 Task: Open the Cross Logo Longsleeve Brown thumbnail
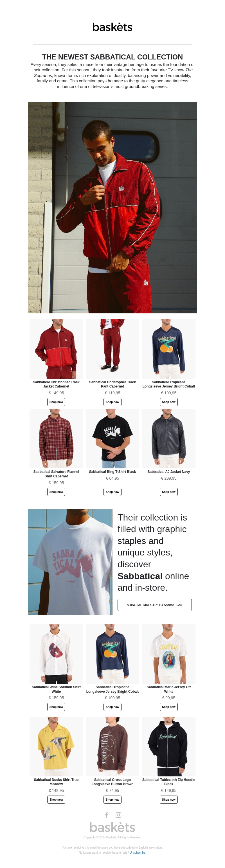click(112, 746)
